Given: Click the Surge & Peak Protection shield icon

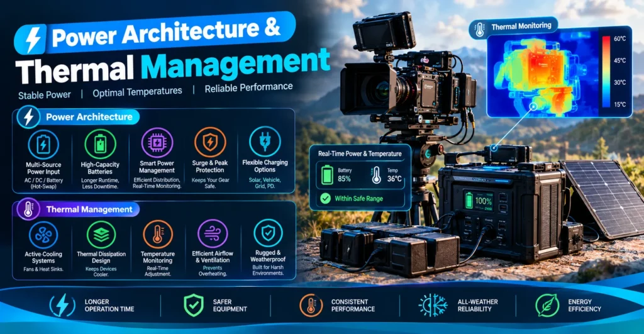Looking at the screenshot, I should [x=210, y=142].
